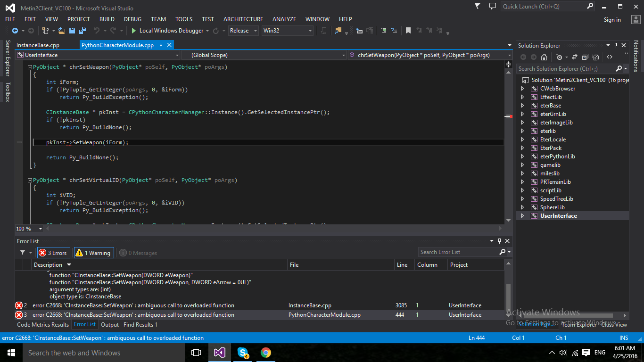This screenshot has width=644, height=362.
Task: Click the Search Solution Explorer field
Action: (x=572, y=69)
